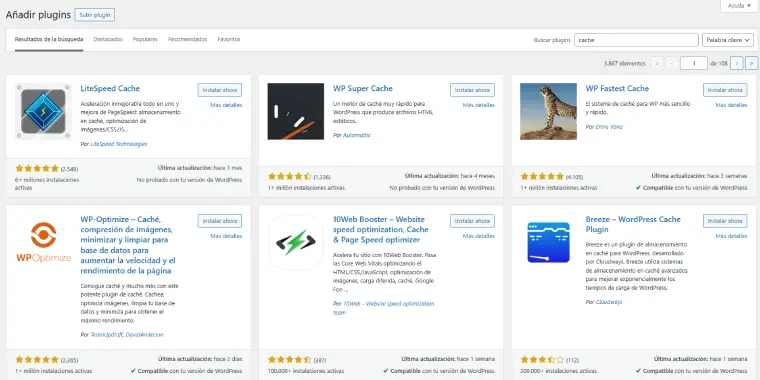Install WP Fastest Cache with Instalar ahora
The width and height of the screenshot is (760, 380).
coord(725,90)
